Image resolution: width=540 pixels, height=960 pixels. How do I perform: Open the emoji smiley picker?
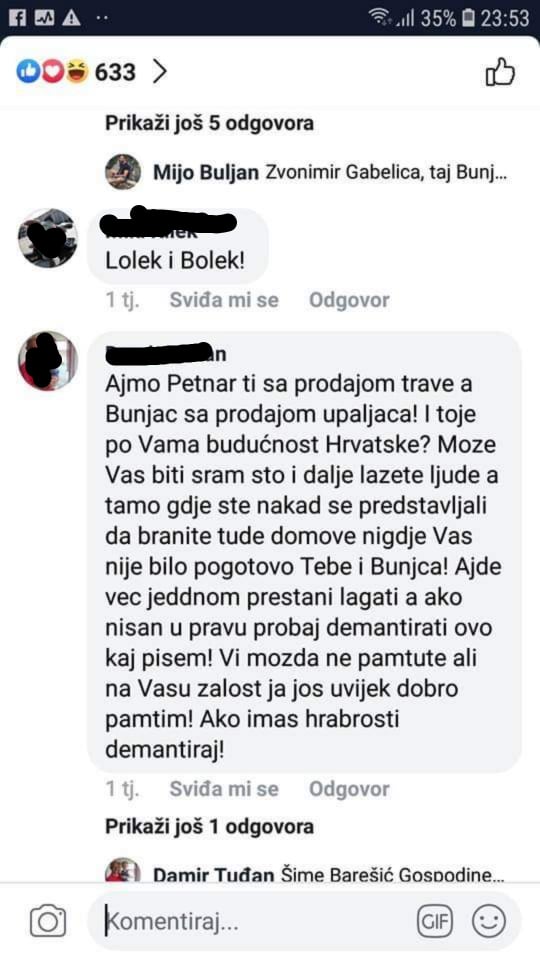click(x=489, y=921)
